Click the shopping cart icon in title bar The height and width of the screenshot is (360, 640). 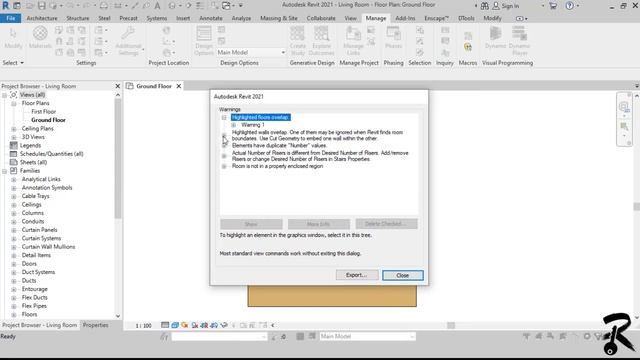553,6
